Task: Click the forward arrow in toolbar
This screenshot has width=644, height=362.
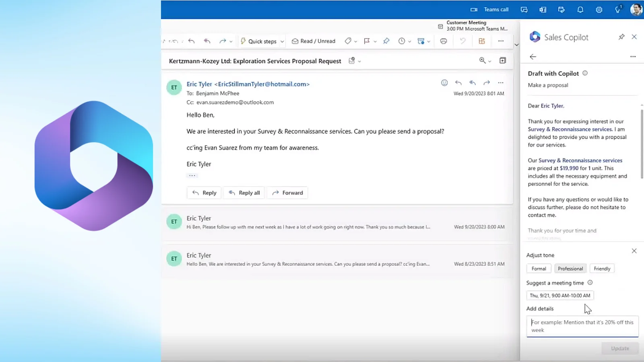Action: (223, 41)
